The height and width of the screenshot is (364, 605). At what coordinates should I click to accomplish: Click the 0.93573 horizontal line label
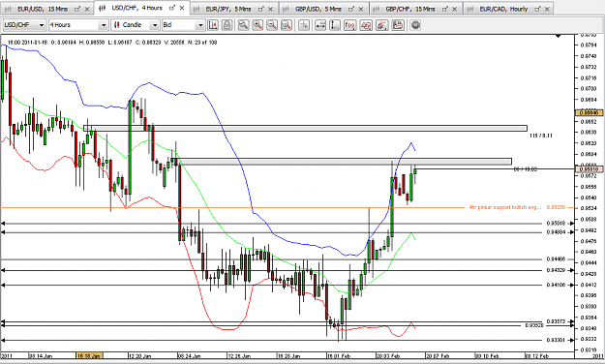pos(556,321)
